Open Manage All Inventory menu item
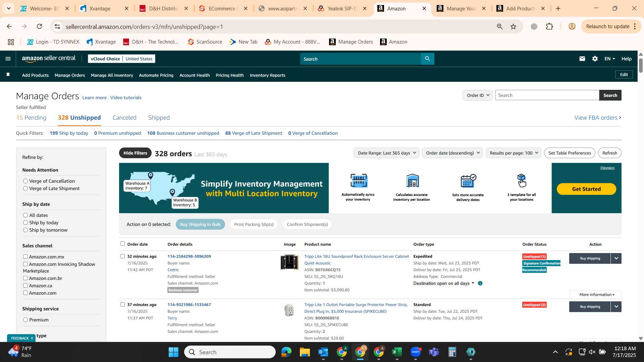The image size is (644, 362). [x=112, y=75]
